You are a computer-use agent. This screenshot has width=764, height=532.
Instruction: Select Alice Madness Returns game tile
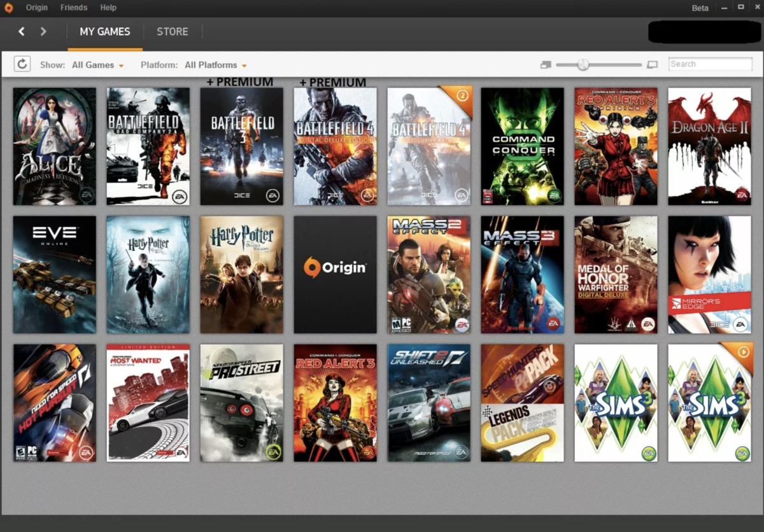click(x=55, y=146)
